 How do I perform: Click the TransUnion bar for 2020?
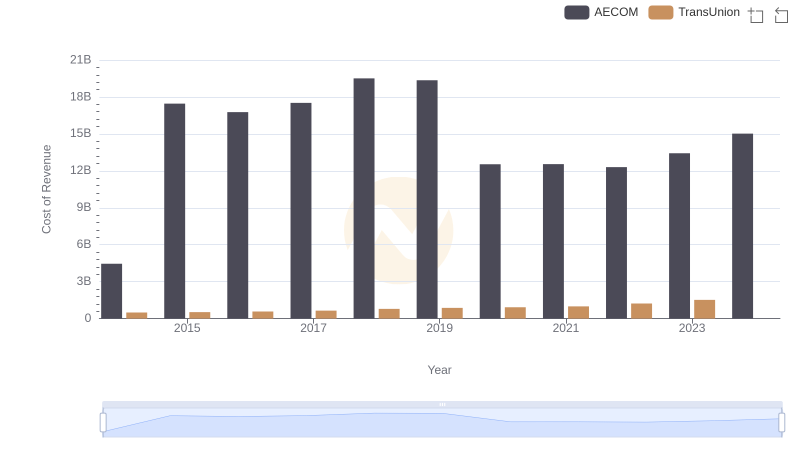(x=515, y=313)
